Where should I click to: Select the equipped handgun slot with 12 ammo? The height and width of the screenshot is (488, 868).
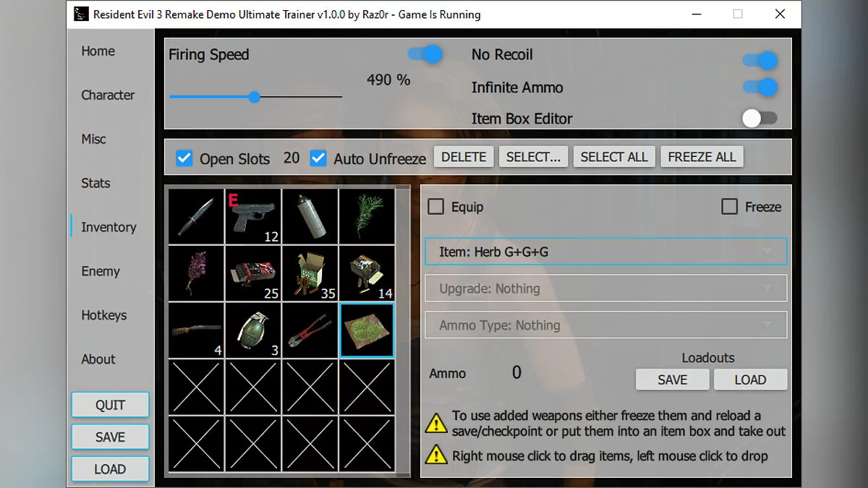click(x=253, y=216)
